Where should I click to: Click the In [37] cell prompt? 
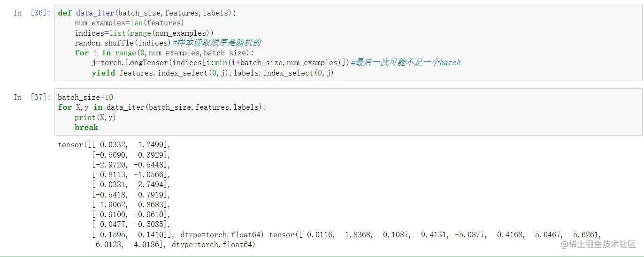(31, 97)
